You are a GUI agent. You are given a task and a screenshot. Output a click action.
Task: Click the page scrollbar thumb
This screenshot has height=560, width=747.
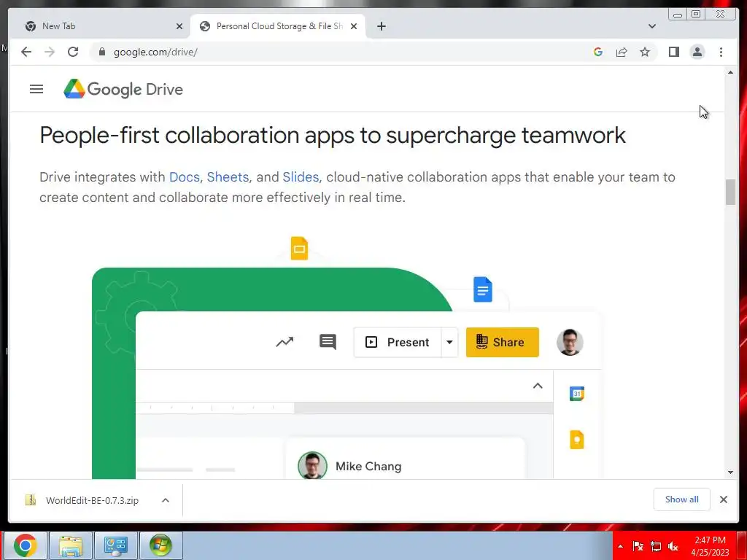pyautogui.click(x=730, y=192)
